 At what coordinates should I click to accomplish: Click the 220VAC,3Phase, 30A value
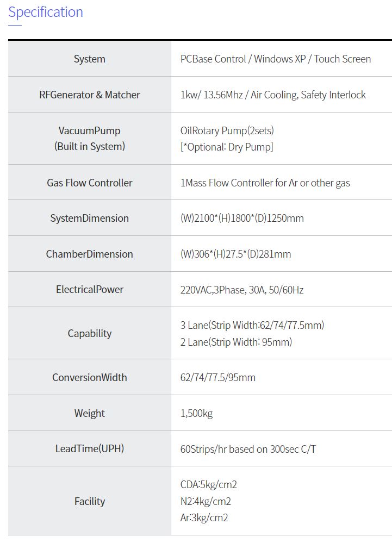(242, 289)
